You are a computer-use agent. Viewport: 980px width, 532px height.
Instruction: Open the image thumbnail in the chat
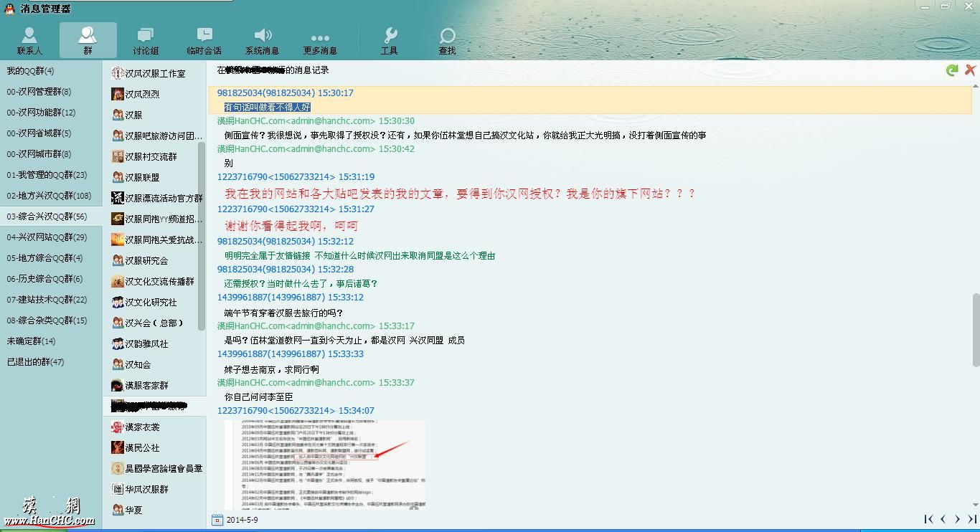[x=324, y=463]
